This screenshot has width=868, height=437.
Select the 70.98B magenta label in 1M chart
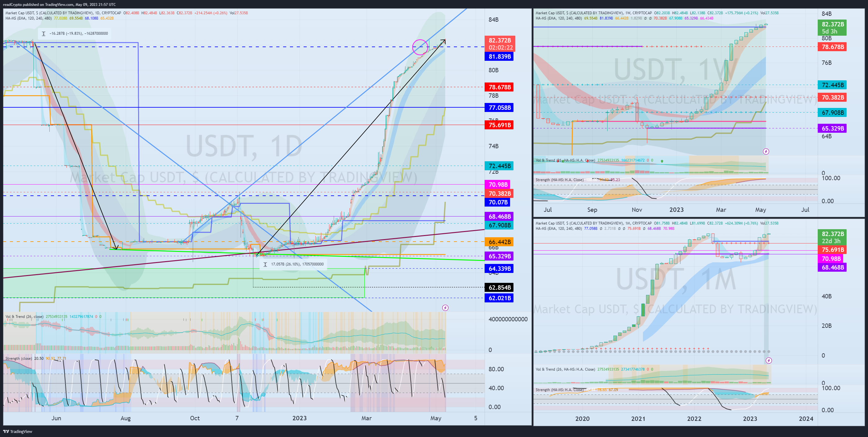pyautogui.click(x=831, y=259)
